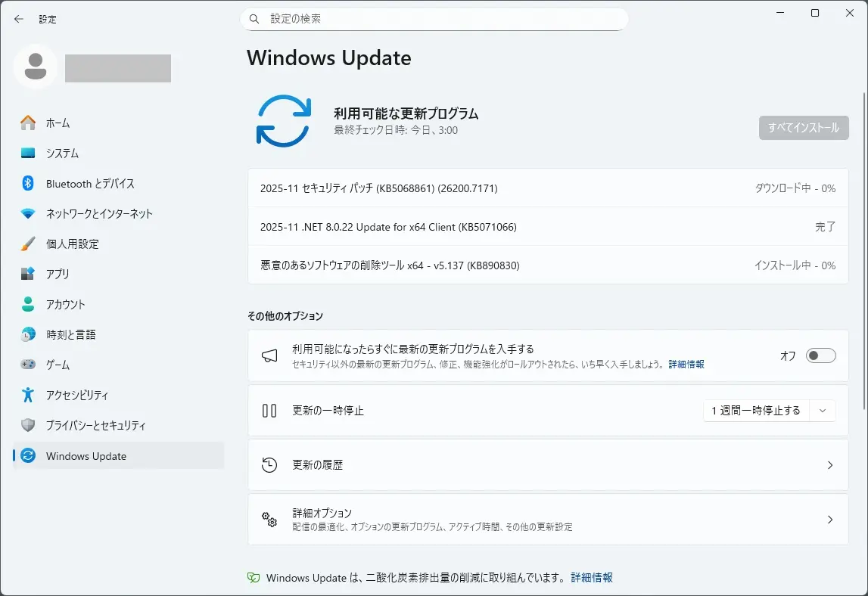Click the back arrow in settings header
The height and width of the screenshot is (596, 868).
click(19, 19)
